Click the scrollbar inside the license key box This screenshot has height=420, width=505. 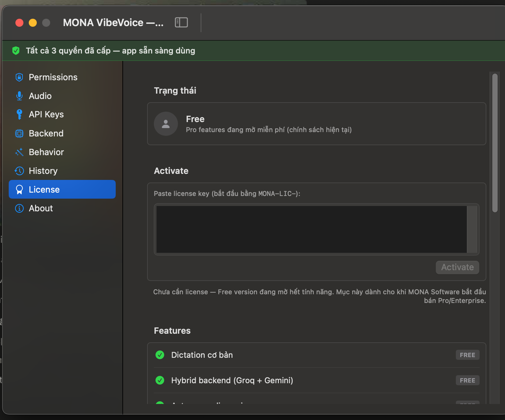pos(472,229)
